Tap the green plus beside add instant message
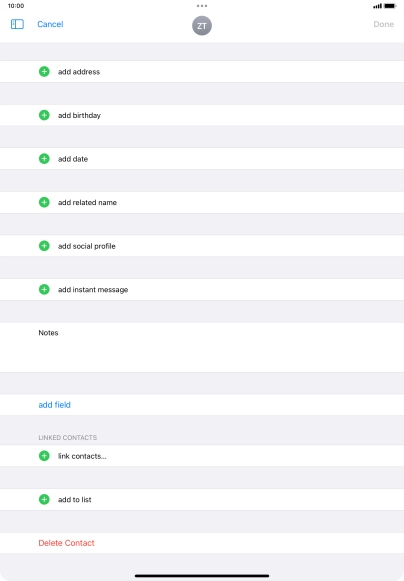 44,289
